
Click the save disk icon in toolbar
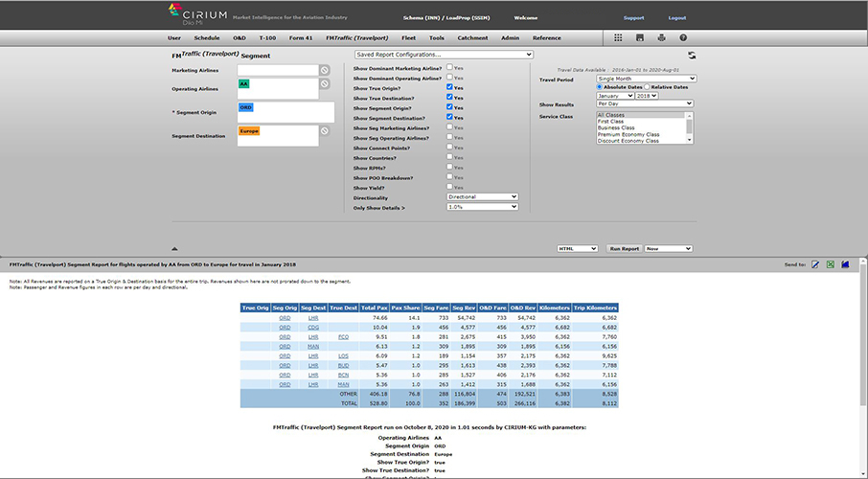[640, 37]
